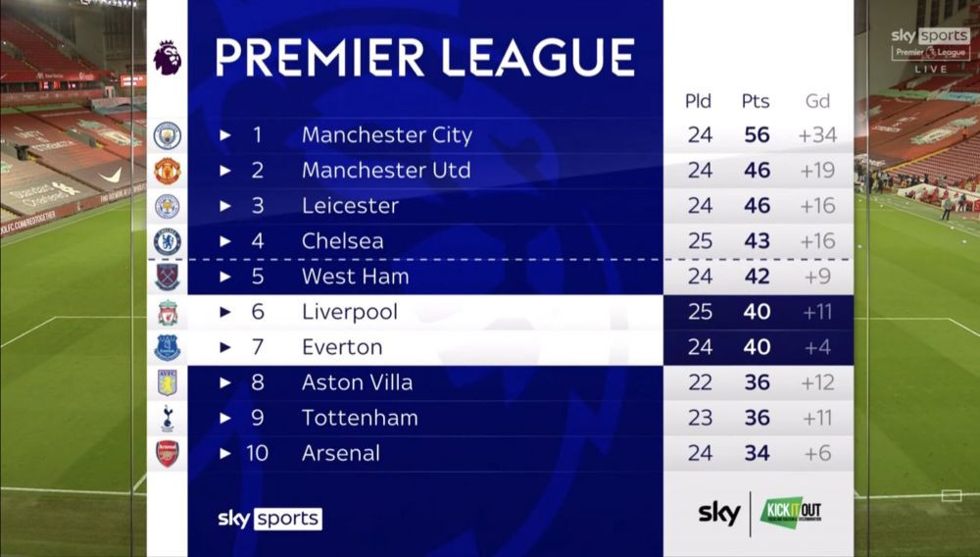Click the triangle arrow beside Arsenal

(225, 453)
